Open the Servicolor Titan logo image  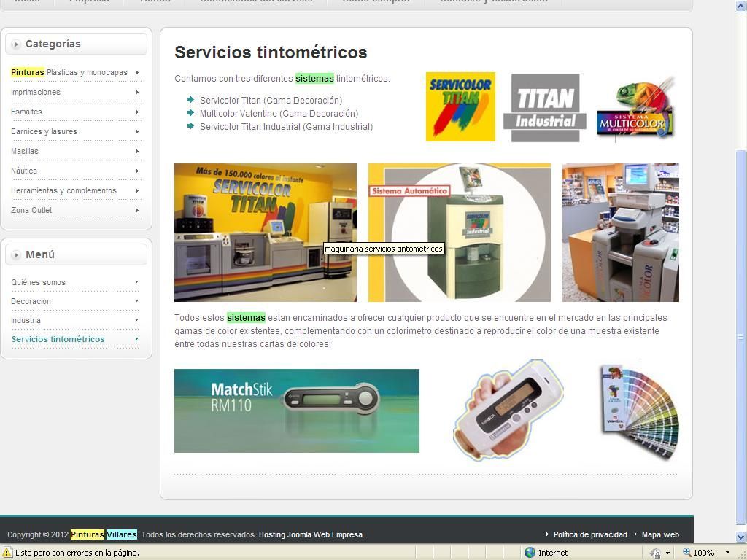460,106
